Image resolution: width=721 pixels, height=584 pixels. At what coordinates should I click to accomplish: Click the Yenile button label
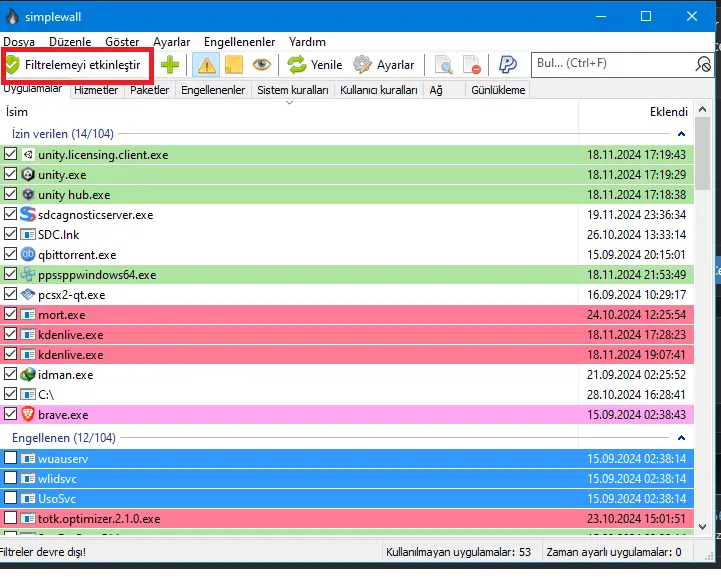pyautogui.click(x=326, y=65)
